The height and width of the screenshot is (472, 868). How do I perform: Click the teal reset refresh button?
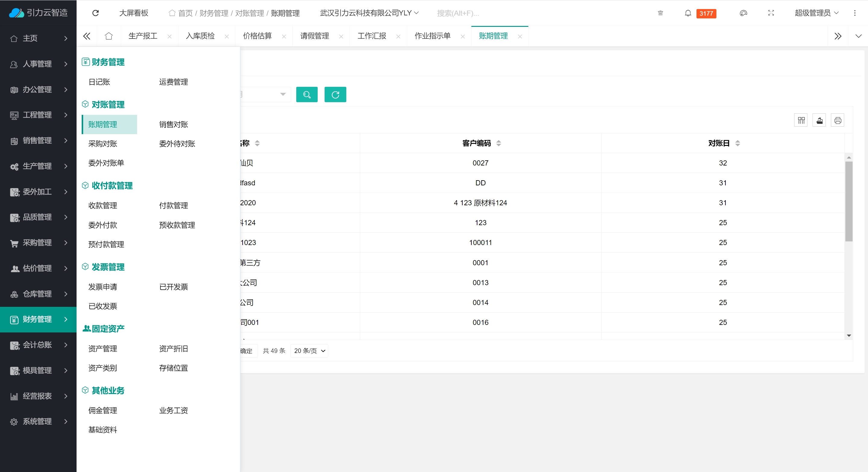pos(335,95)
